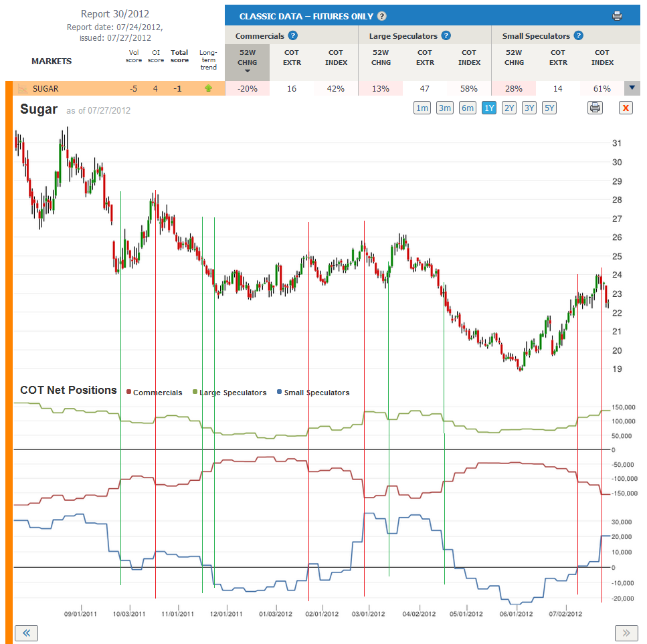The image size is (647, 644).
Task: Switch chart to 2Y timeframe
Action: (x=509, y=108)
